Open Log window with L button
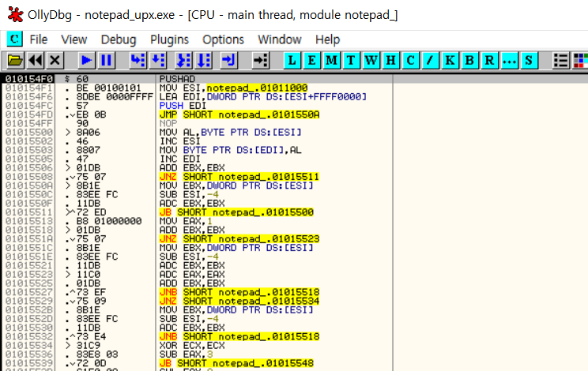Image resolution: width=588 pixels, height=371 pixels. pyautogui.click(x=292, y=60)
